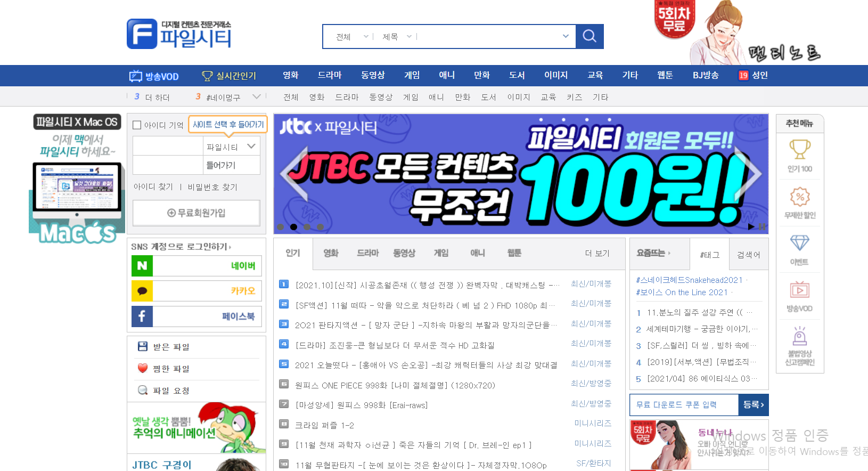Log in with Naver N icon

[x=142, y=266]
